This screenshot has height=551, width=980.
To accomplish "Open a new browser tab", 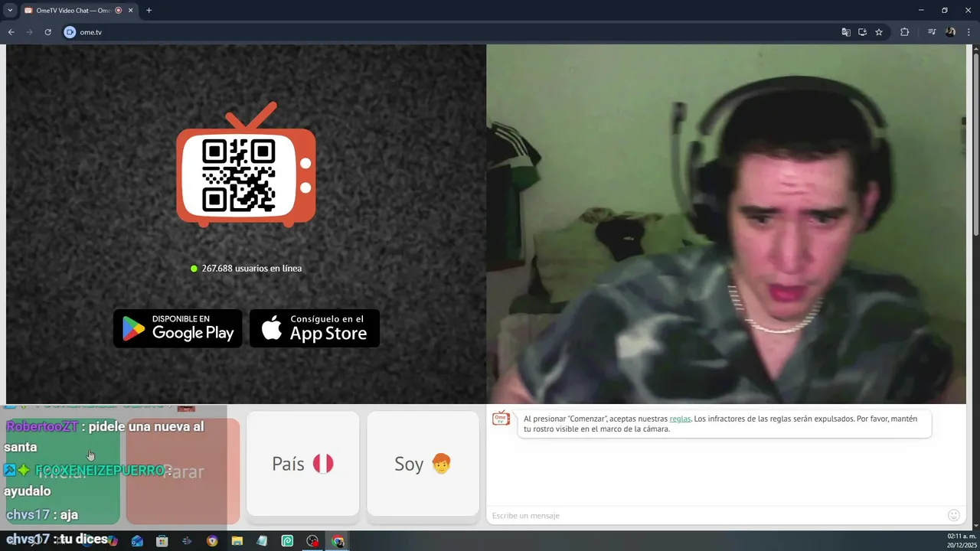I will [149, 10].
